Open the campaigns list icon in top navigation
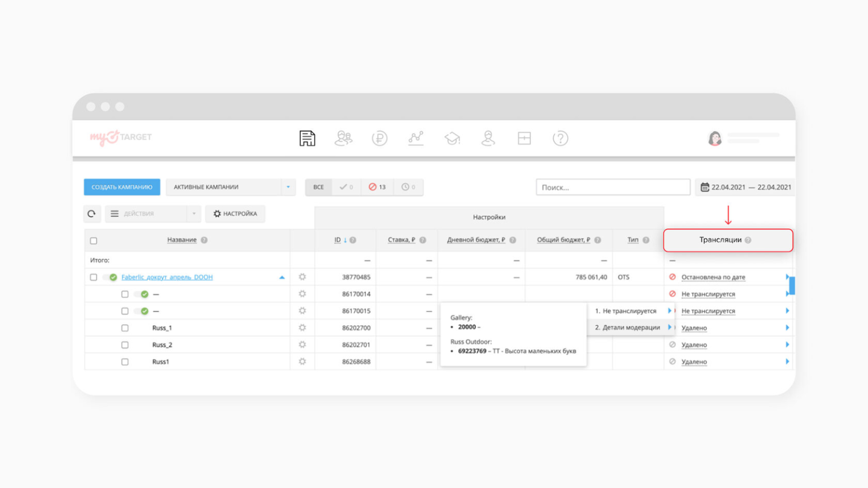Viewport: 868px width, 488px height. pos(307,138)
